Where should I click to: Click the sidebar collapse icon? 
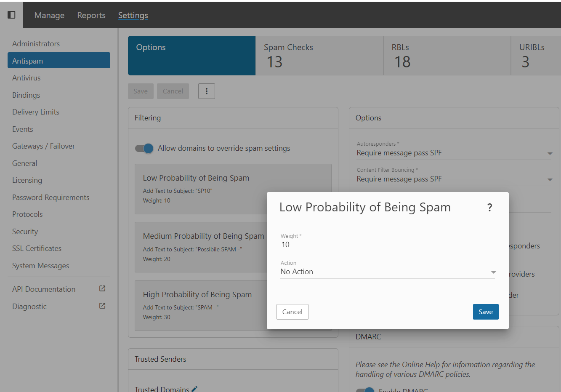pos(11,15)
